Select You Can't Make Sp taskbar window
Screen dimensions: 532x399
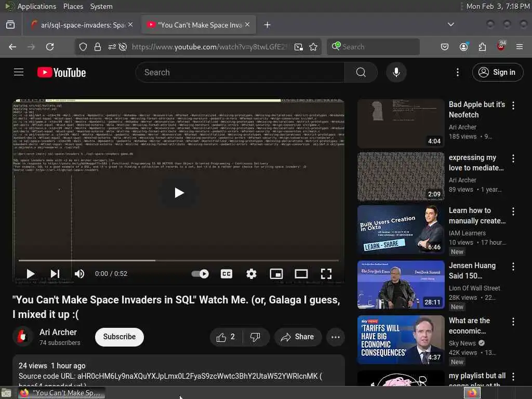(x=61, y=393)
